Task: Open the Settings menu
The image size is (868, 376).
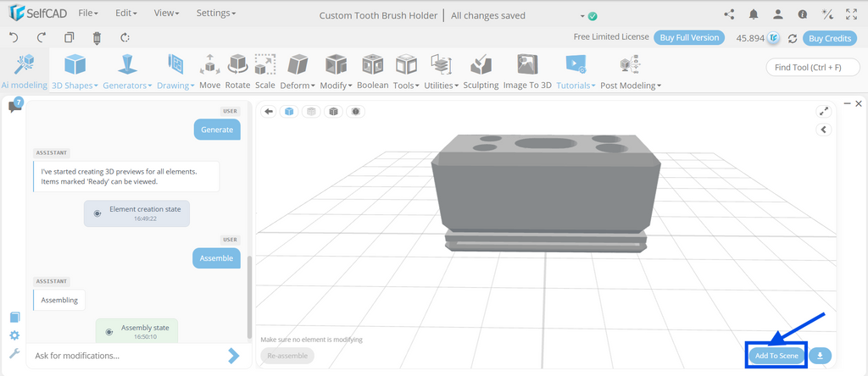Action: (216, 13)
